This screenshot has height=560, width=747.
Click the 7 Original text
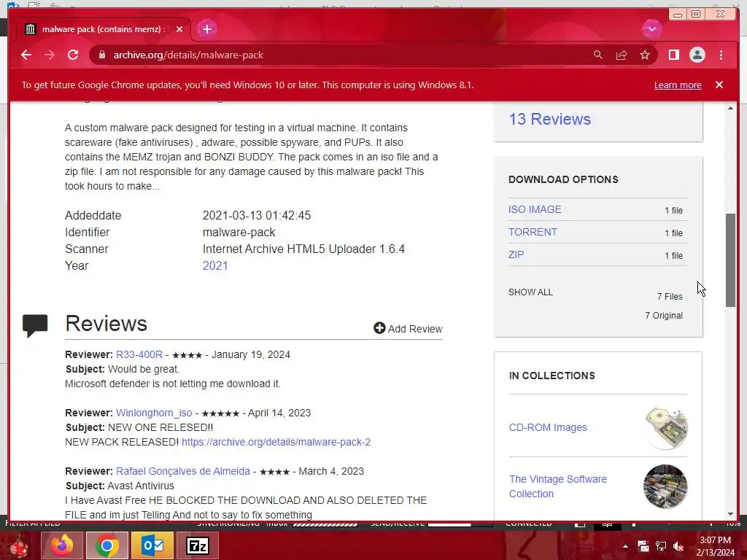[664, 315]
